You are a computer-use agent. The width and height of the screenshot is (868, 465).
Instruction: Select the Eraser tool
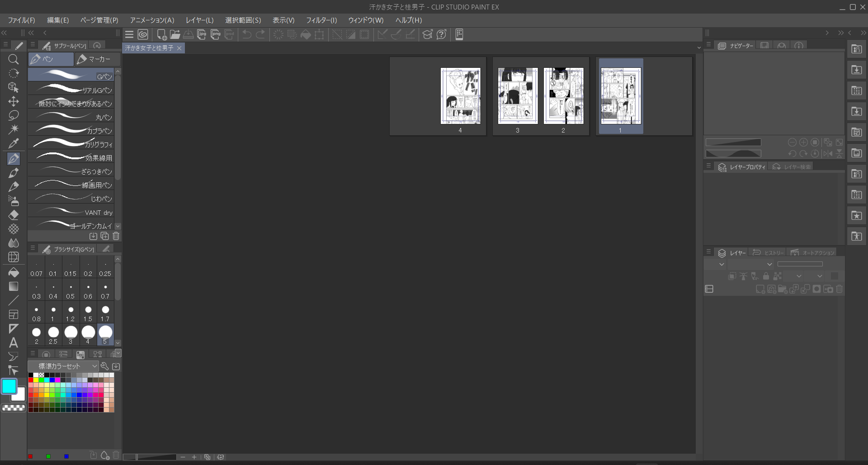tap(14, 215)
